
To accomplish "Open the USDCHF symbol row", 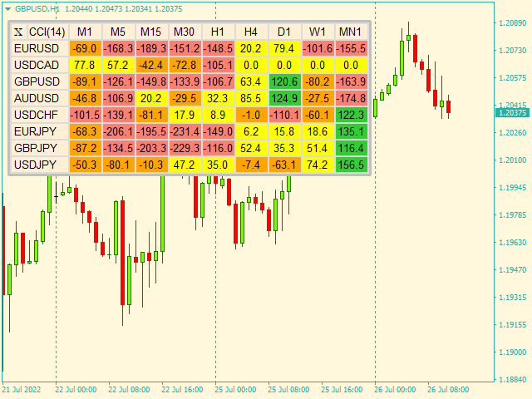I will [x=40, y=115].
